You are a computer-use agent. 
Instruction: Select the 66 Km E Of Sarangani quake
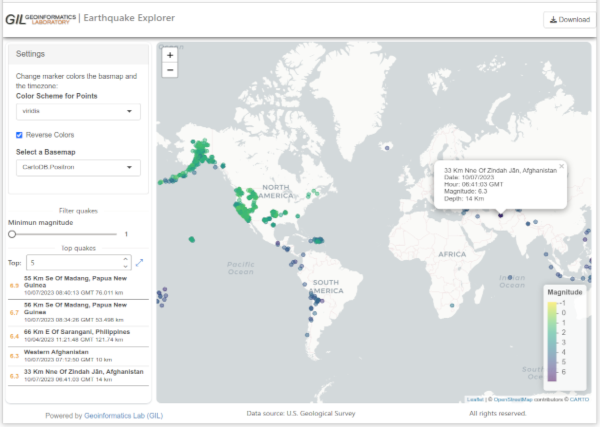click(78, 335)
